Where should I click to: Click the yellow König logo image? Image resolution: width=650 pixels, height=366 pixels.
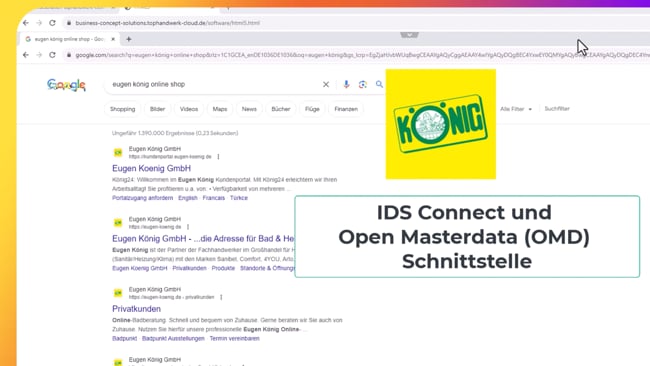441,124
